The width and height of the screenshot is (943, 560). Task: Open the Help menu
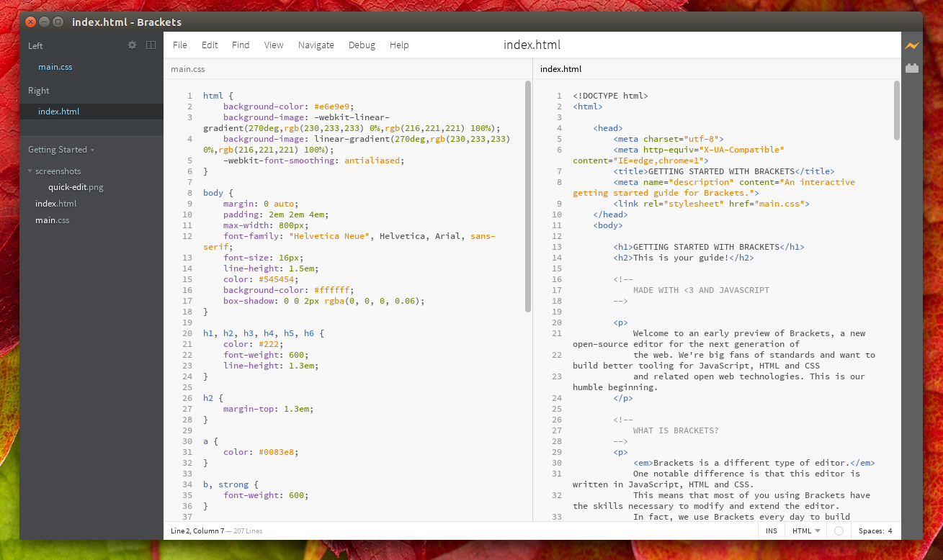tap(399, 45)
